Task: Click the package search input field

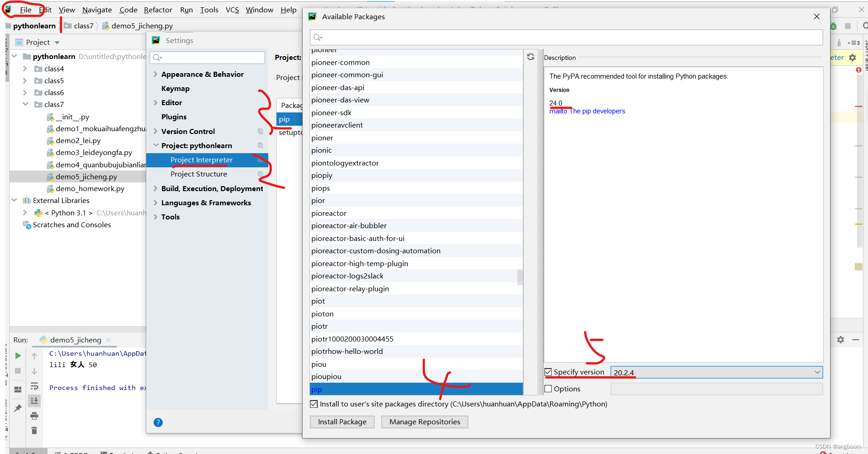Action: tap(566, 37)
